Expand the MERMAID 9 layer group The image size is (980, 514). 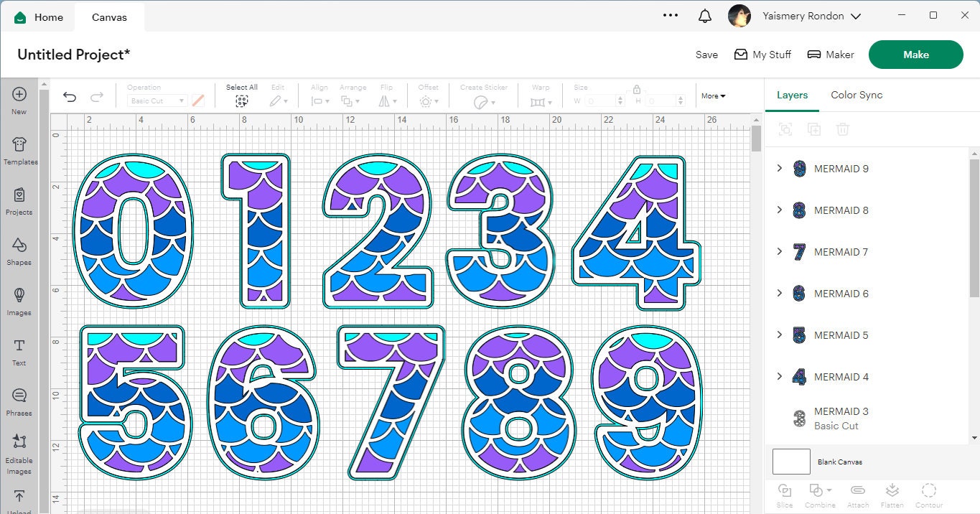(780, 168)
